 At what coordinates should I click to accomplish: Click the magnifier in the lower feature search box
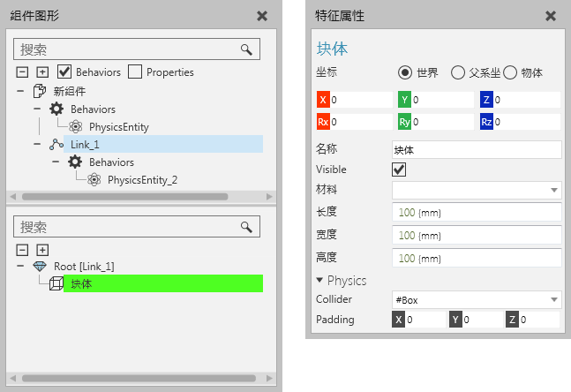247,227
